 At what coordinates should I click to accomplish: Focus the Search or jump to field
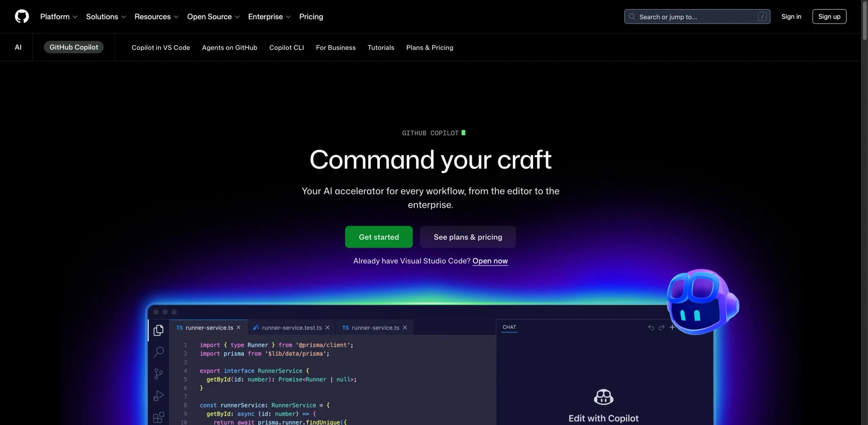pyautogui.click(x=697, y=17)
